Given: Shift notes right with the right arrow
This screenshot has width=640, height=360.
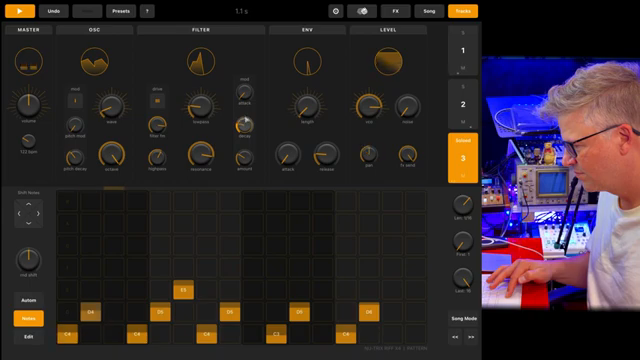Looking at the screenshot, I should (x=38, y=213).
